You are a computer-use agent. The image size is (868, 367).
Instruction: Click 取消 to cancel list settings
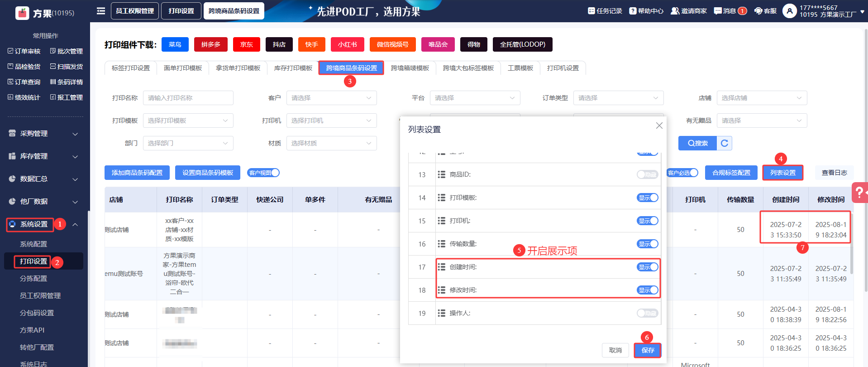(615, 350)
